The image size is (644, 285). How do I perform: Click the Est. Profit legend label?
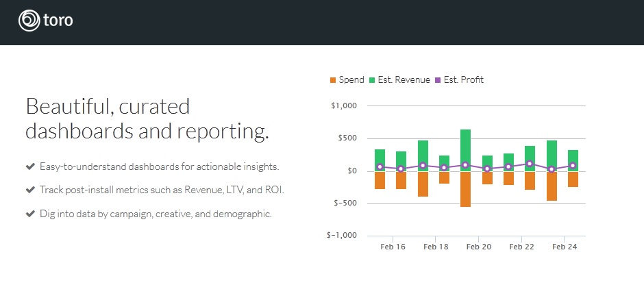click(464, 79)
